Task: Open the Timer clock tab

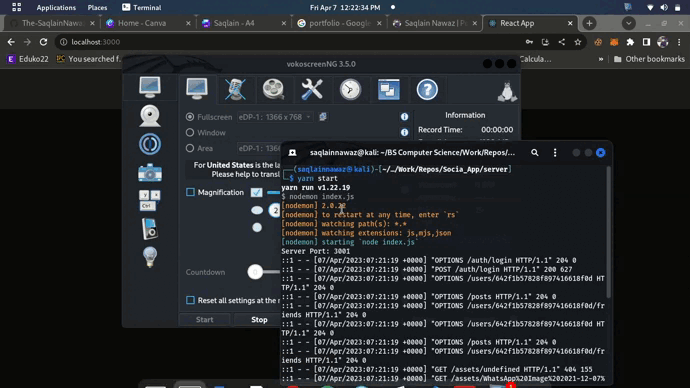Action: (x=350, y=89)
